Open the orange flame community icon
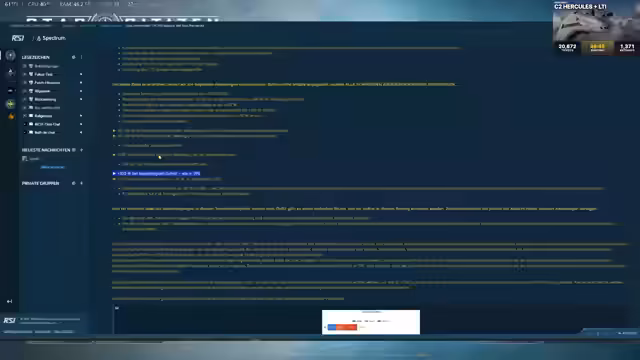This screenshot has width=640, height=360. click(11, 116)
